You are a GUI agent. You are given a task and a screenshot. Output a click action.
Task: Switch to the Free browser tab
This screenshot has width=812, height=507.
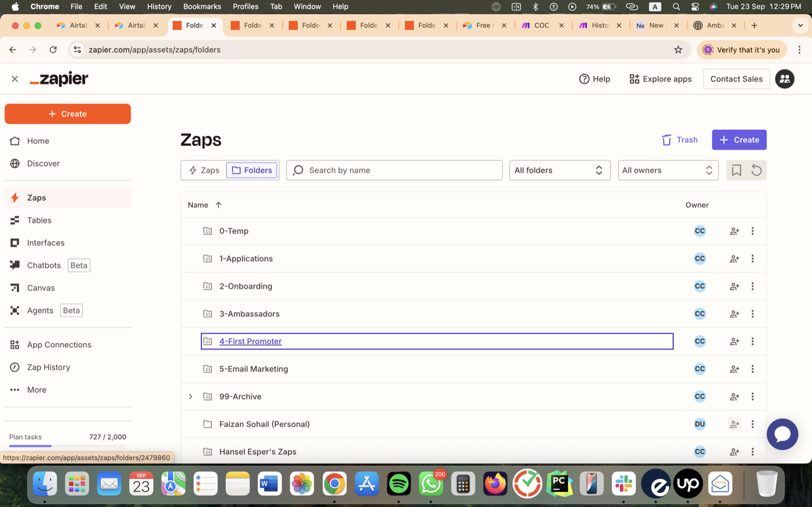484,25
